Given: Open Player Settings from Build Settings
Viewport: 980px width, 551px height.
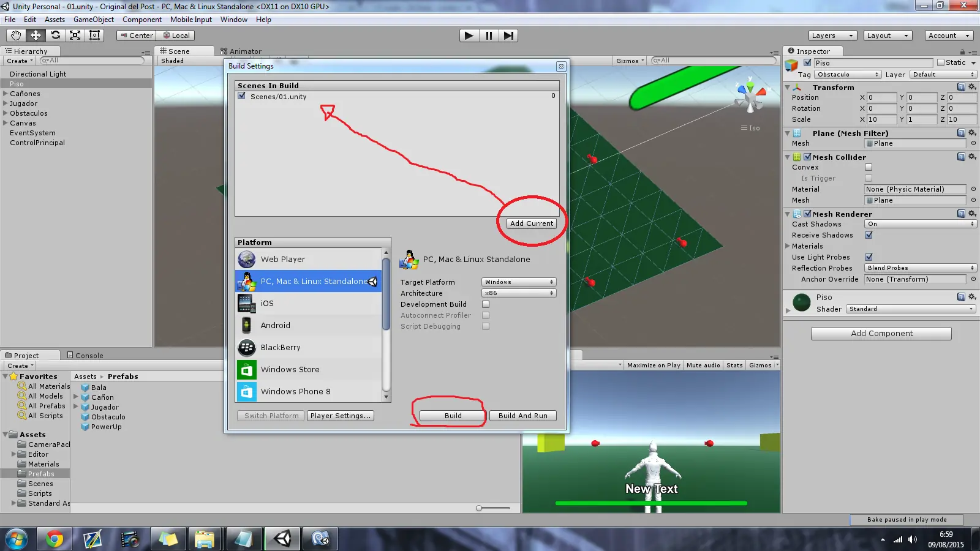Looking at the screenshot, I should (341, 416).
